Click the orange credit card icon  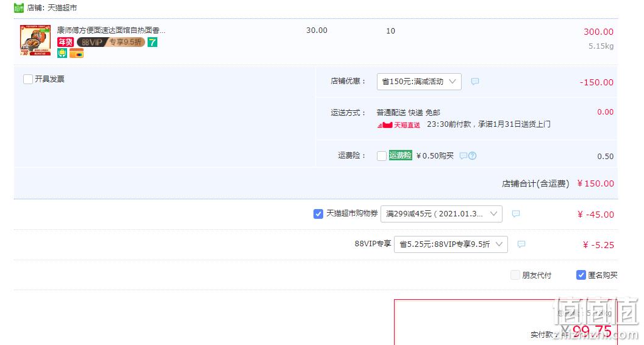tap(76, 53)
